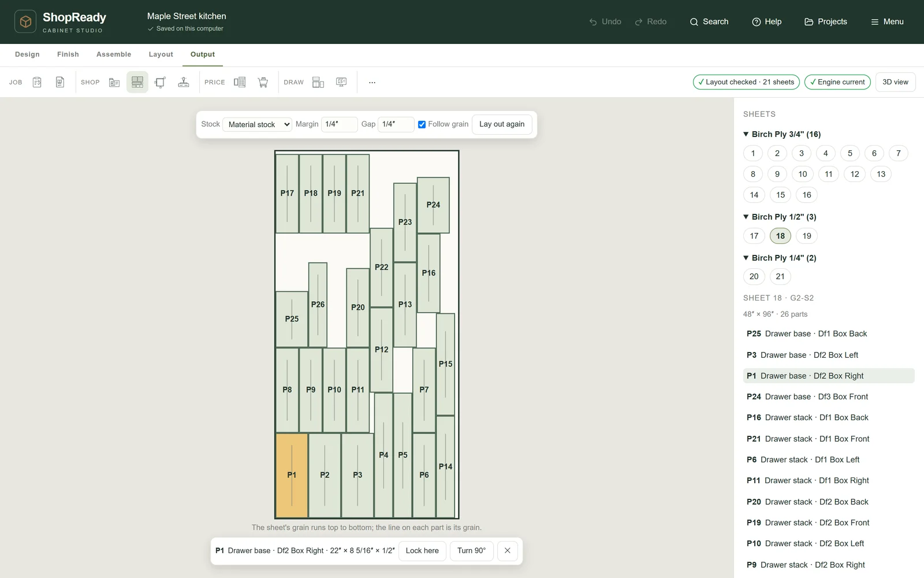924x578 pixels.
Task: Click the SHOP CNC machine icon
Action: pos(184,82)
